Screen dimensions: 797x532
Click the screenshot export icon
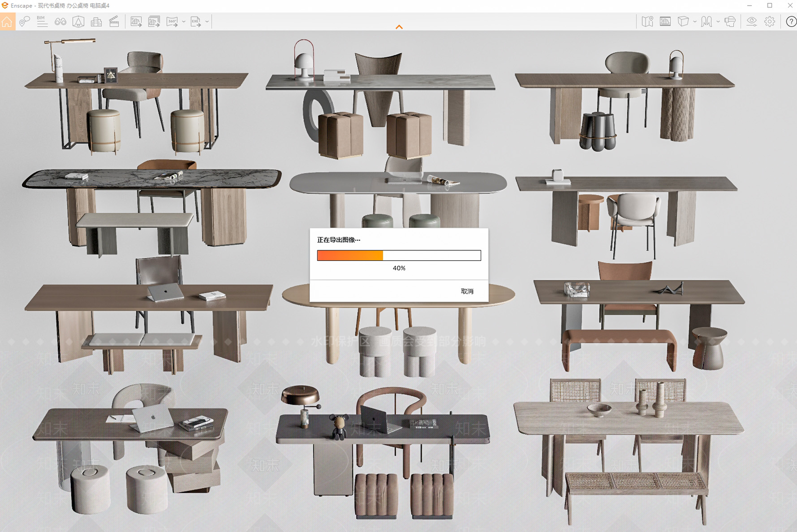[x=136, y=21]
